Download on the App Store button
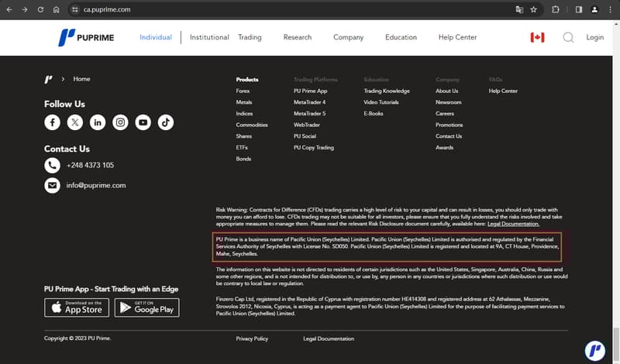The width and height of the screenshot is (620, 364). tap(77, 307)
